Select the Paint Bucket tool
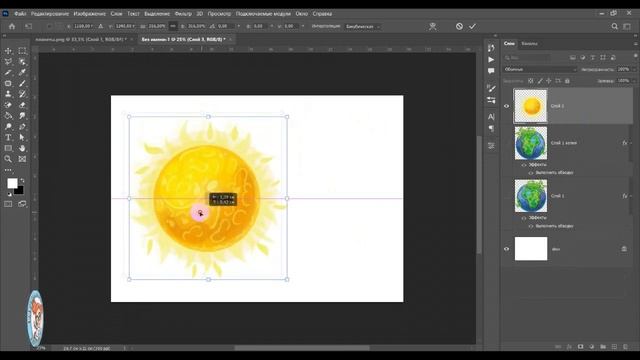This screenshot has width=640, height=360. pos(8,116)
